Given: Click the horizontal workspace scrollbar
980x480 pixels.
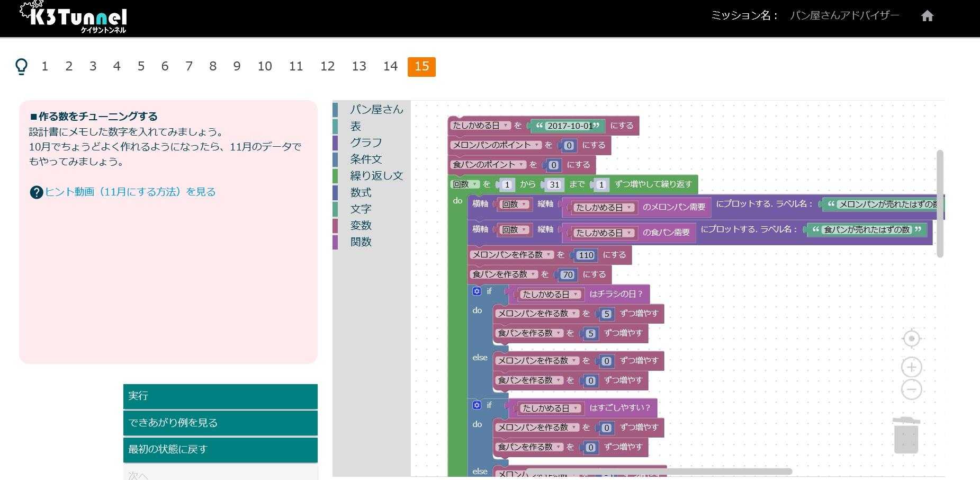Looking at the screenshot, I should 659,471.
